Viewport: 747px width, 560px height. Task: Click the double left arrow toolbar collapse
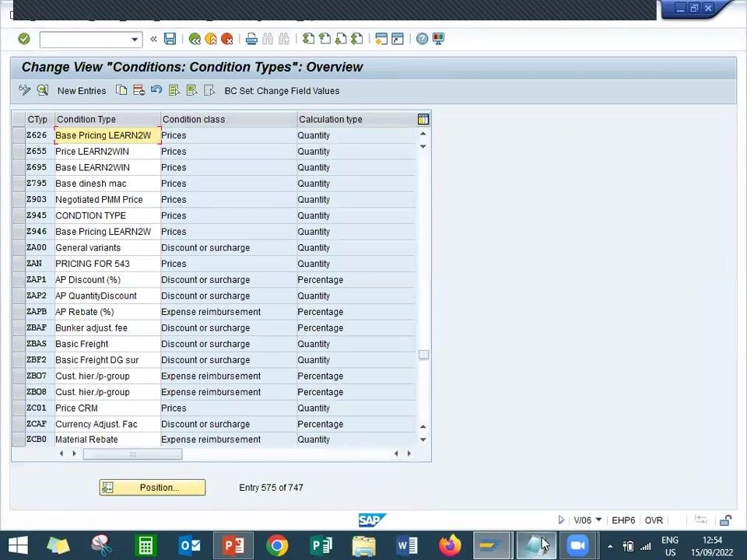[x=153, y=39]
